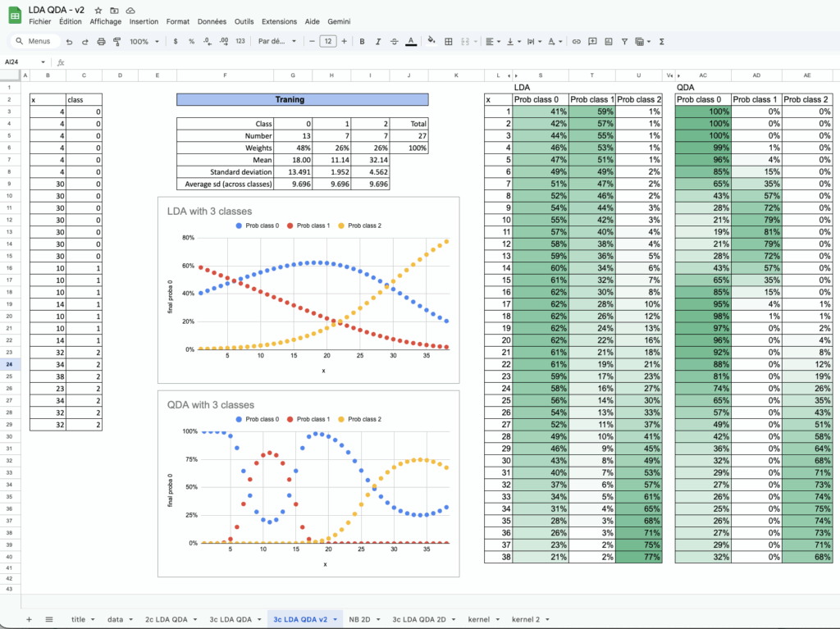The height and width of the screenshot is (629, 840).
Task: Open the Données menu
Action: (x=212, y=21)
